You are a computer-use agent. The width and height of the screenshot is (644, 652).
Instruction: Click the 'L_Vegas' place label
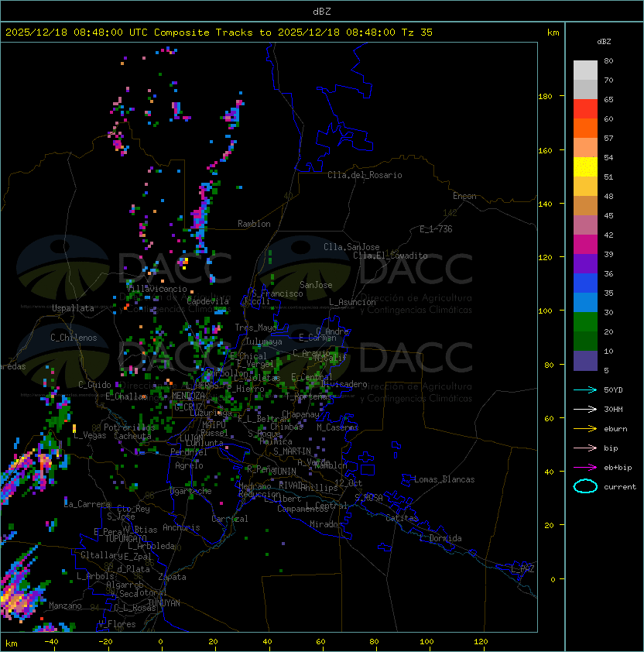click(90, 435)
